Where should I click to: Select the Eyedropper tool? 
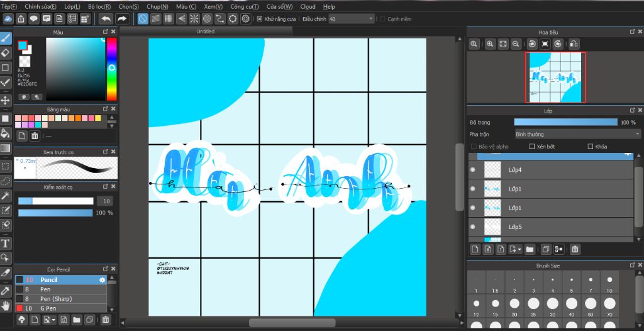click(x=5, y=291)
